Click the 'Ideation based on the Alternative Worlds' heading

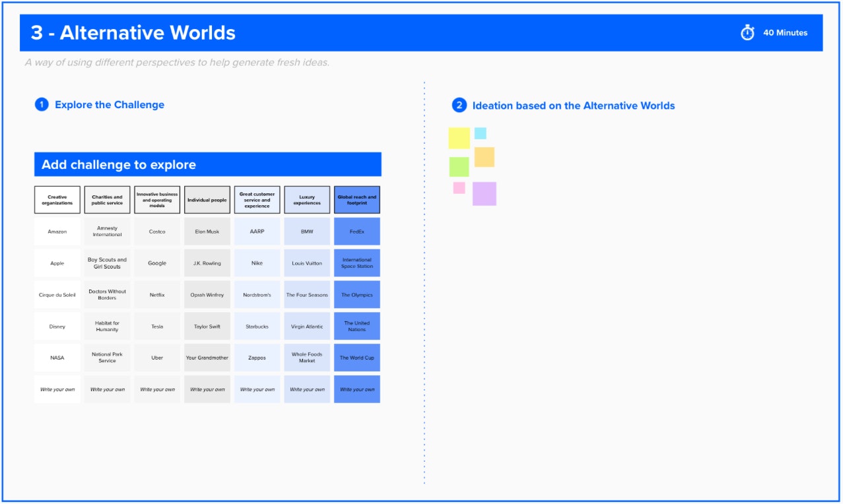(x=574, y=106)
